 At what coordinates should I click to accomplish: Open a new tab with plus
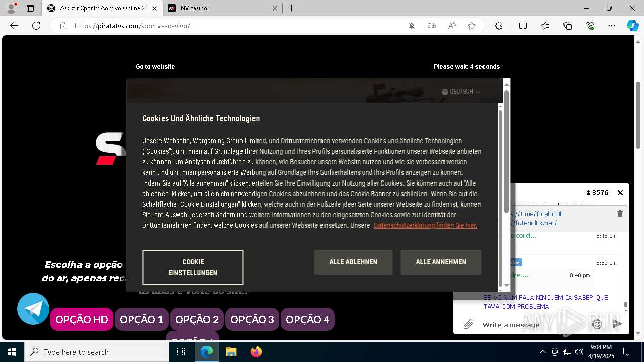tap(292, 8)
